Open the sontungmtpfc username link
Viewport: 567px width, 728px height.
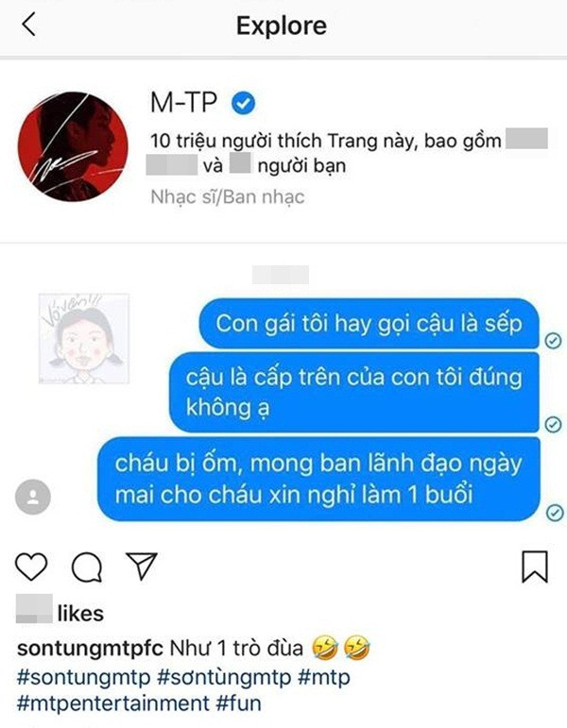pyautogui.click(x=90, y=648)
